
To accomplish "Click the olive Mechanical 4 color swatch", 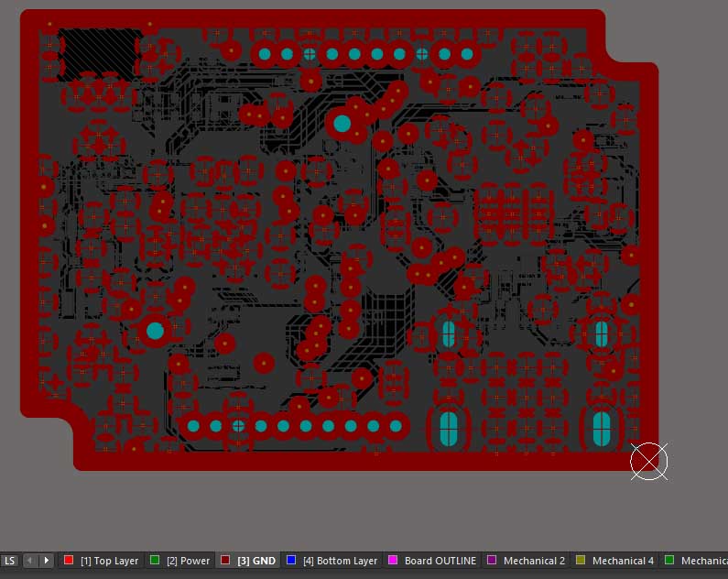I will coord(581,560).
